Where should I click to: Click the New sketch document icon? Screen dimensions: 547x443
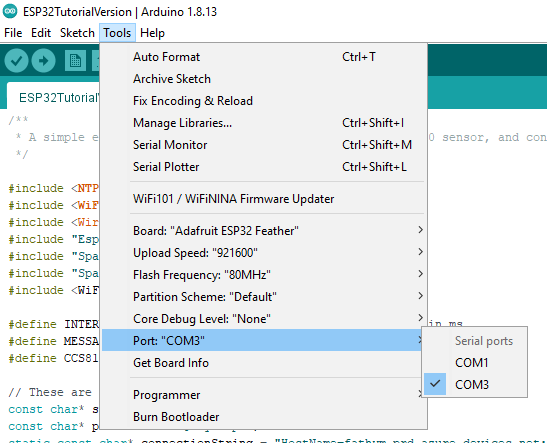75,61
